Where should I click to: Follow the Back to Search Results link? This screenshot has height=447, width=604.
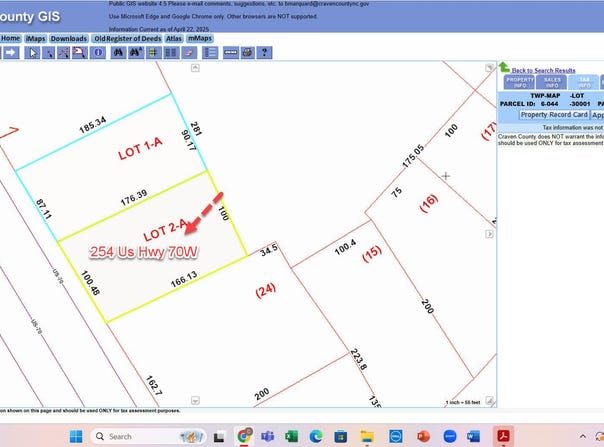[x=543, y=71]
